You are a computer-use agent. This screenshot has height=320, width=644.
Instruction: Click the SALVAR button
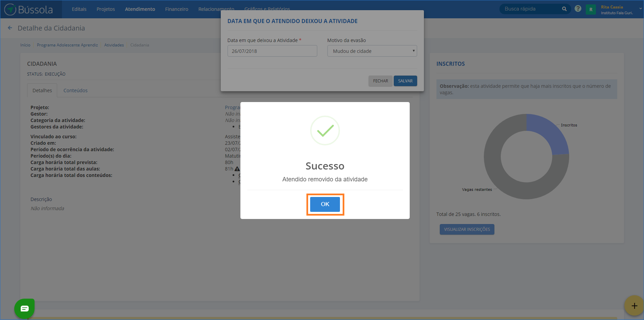pos(405,81)
